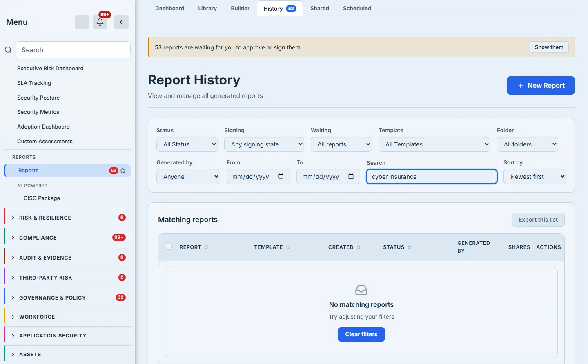Open the Sort by dropdown

point(535,177)
